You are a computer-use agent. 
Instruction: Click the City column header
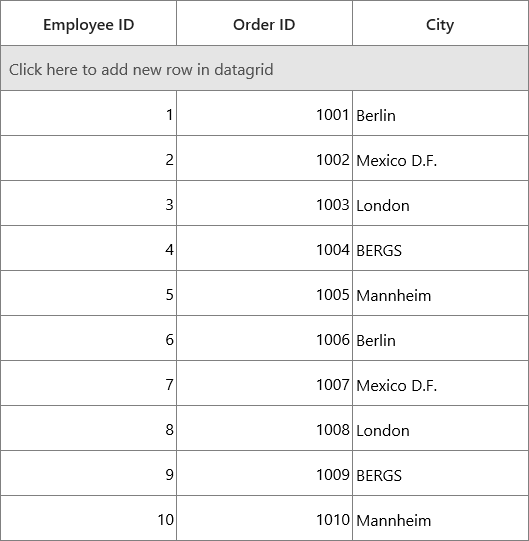click(x=440, y=23)
